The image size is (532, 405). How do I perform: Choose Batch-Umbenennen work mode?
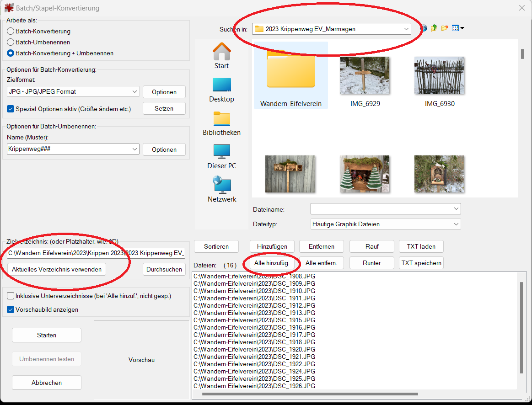[x=11, y=42]
